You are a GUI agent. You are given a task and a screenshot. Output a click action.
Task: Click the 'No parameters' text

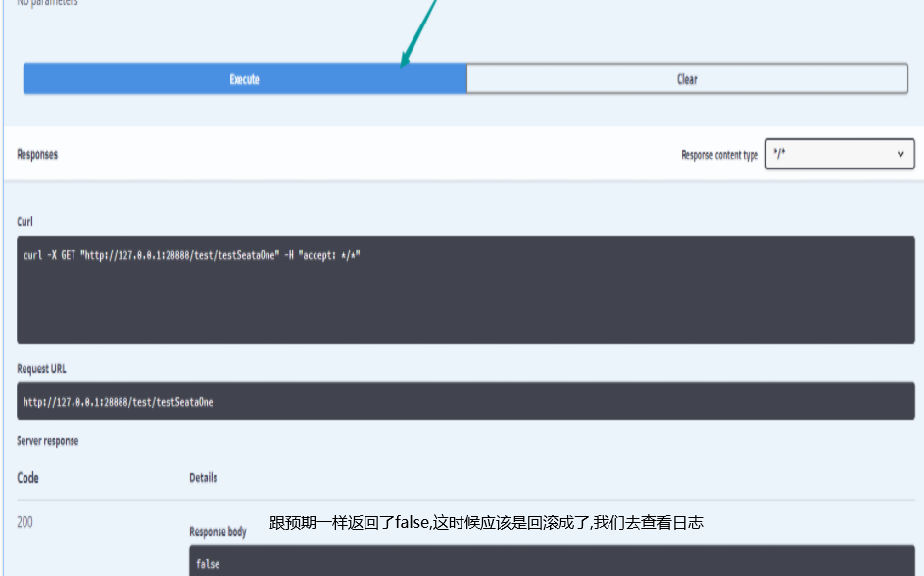tap(47, 3)
